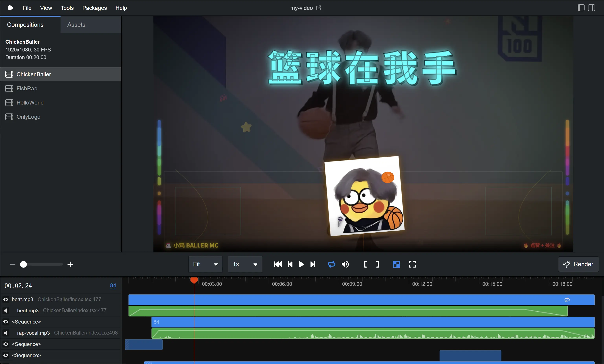604x364 pixels.
Task: Toggle loop playback icon
Action: tap(331, 264)
